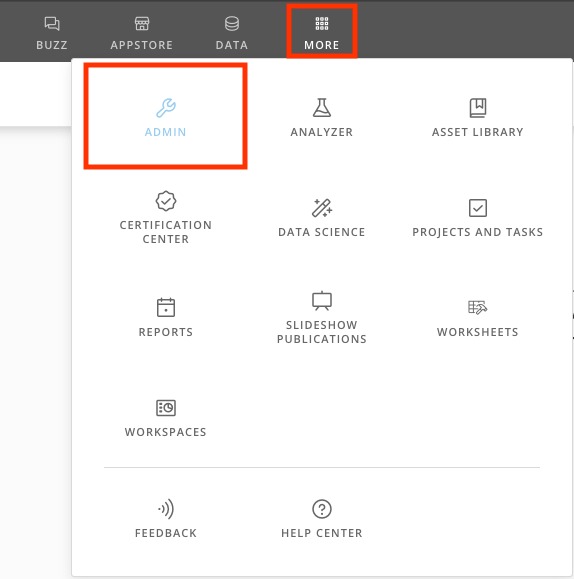Select the PROJECTS AND TASKS text link
This screenshot has height=579, width=574.
coord(478,232)
